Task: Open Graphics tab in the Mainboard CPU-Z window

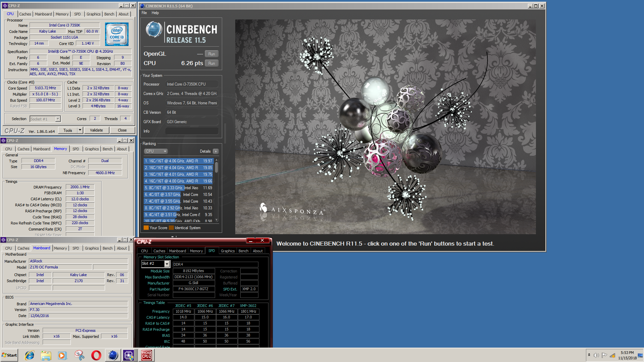Action: click(x=92, y=248)
